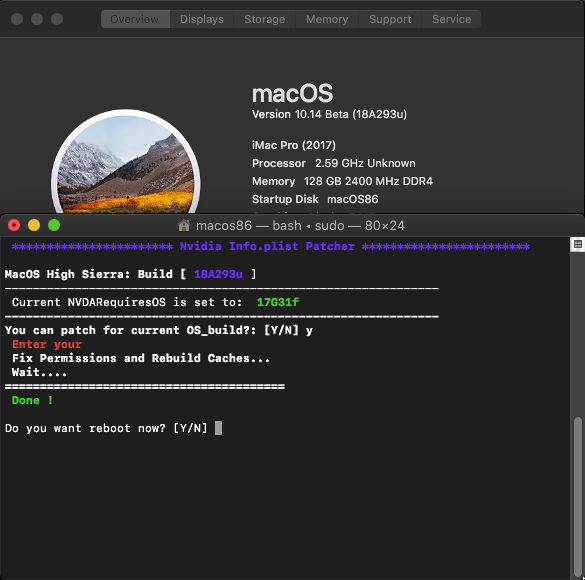Viewport: 585px width, 580px height.
Task: Open the Service tab
Action: (x=451, y=19)
